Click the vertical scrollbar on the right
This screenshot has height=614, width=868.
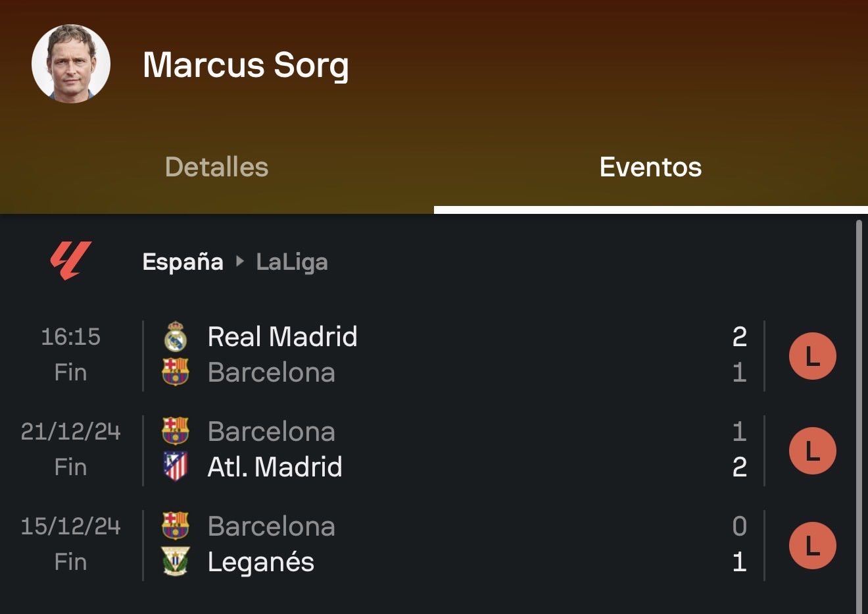point(859,415)
